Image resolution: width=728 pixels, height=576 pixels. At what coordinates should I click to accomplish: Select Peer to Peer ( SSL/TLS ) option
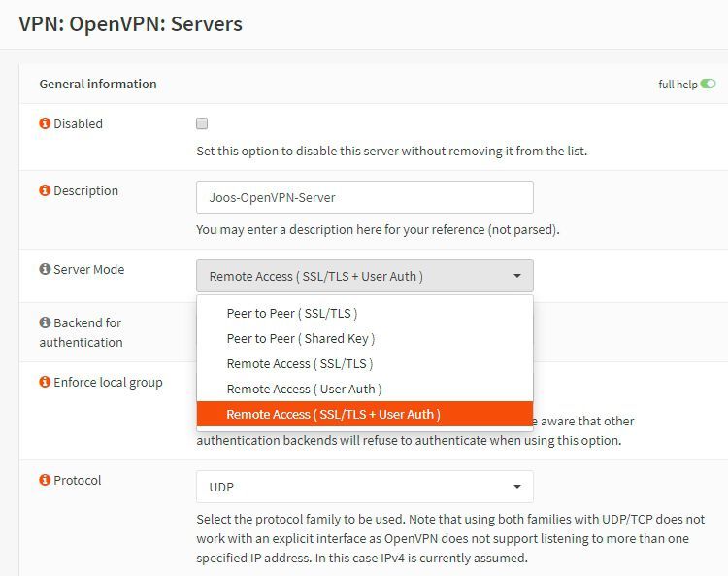point(291,314)
